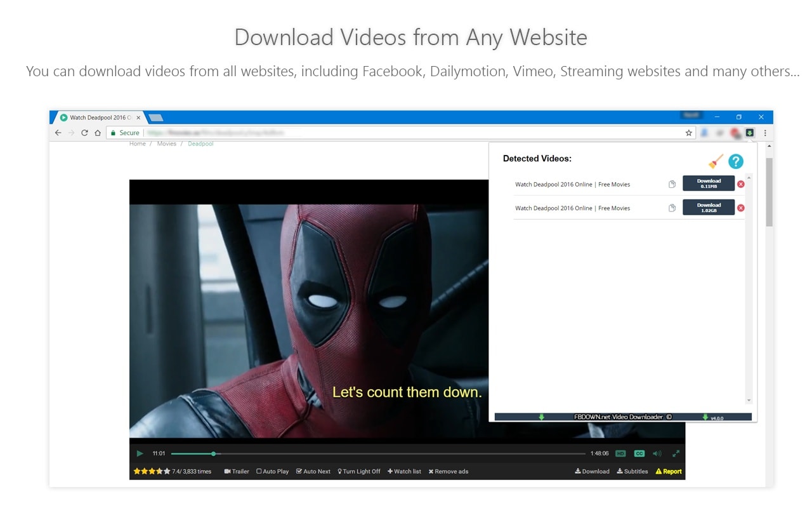Copy the 0.11MB video link icon
The height and width of the screenshot is (508, 812).
click(672, 184)
